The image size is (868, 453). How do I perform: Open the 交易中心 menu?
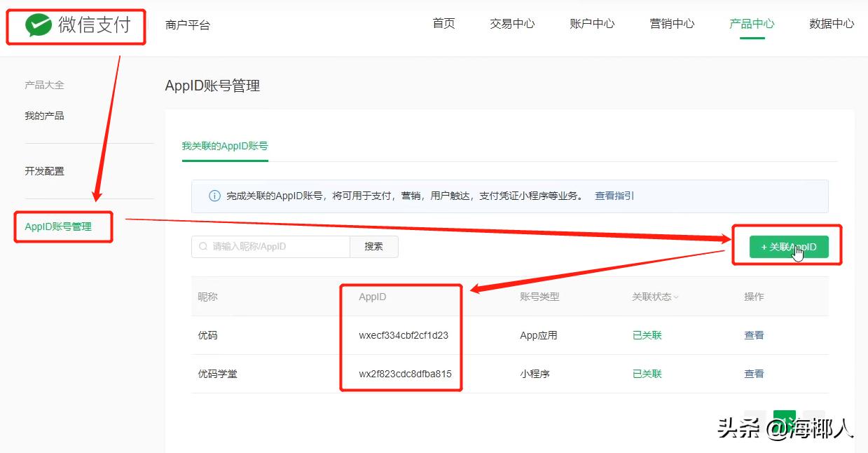tap(512, 23)
